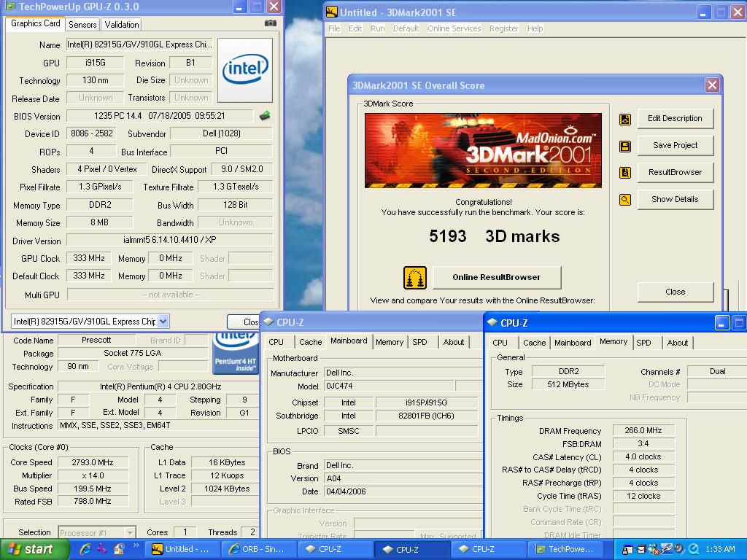Screen dimensions: 747x560
Task: Switch to the Untitled 3DMark taskbar button
Action: (182, 549)
